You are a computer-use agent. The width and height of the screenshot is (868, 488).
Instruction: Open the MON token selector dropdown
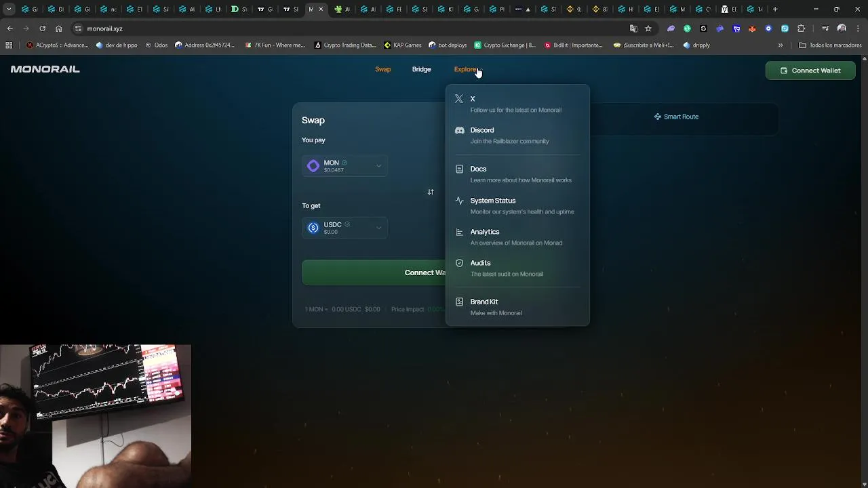coord(345,165)
